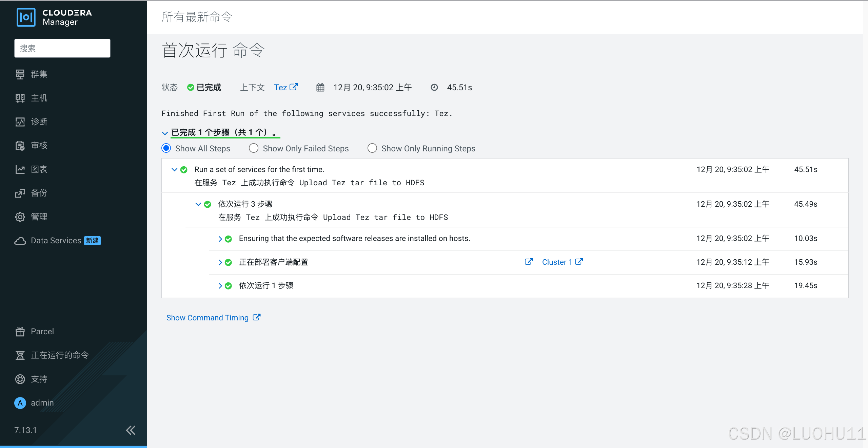Image resolution: width=868 pixels, height=448 pixels.
Task: Click the 正在运行的命令 hourglass icon
Action: 20,355
